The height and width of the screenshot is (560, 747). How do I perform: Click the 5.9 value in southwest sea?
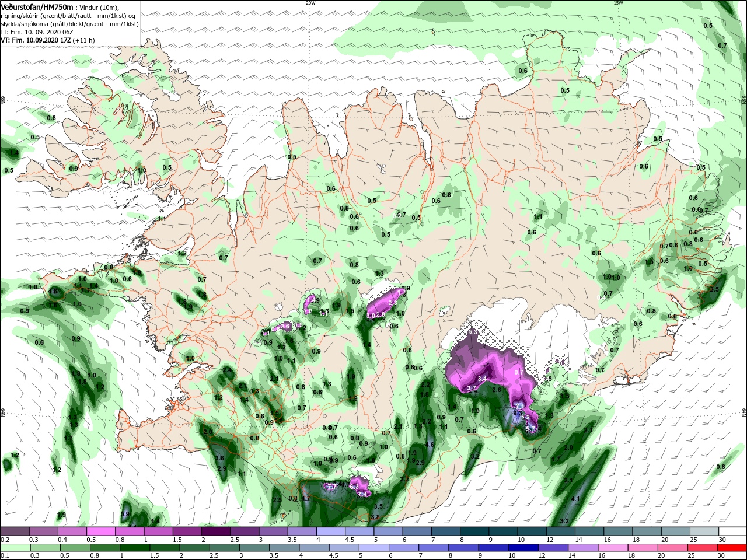[125, 514]
